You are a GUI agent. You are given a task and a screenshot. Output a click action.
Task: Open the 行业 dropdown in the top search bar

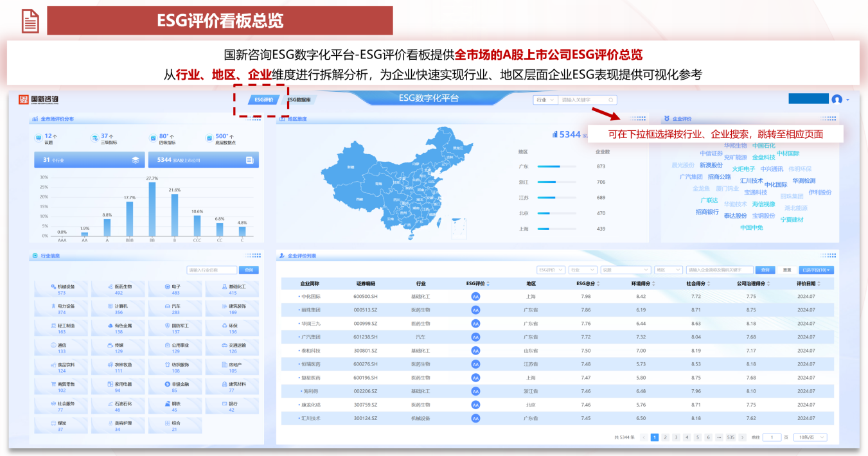(545, 99)
